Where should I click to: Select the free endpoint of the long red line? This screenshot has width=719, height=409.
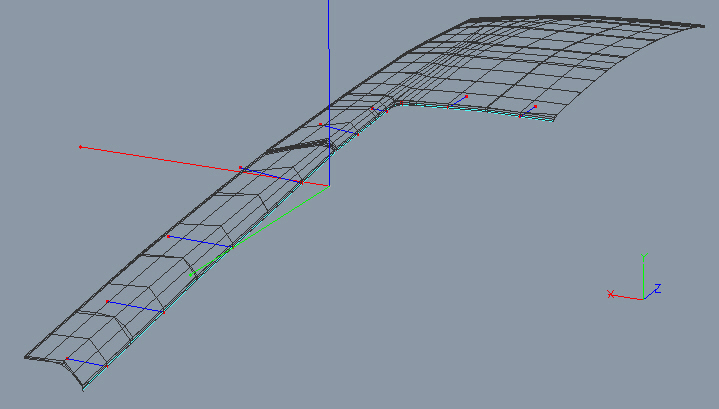pos(80,147)
